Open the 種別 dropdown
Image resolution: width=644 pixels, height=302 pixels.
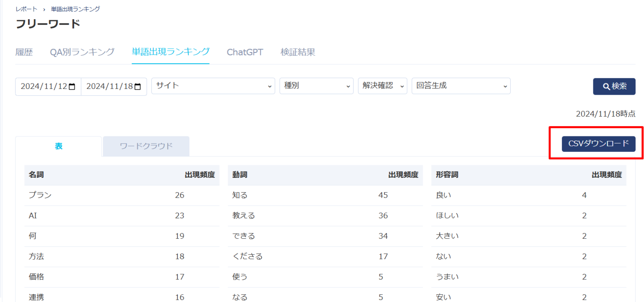click(x=317, y=86)
